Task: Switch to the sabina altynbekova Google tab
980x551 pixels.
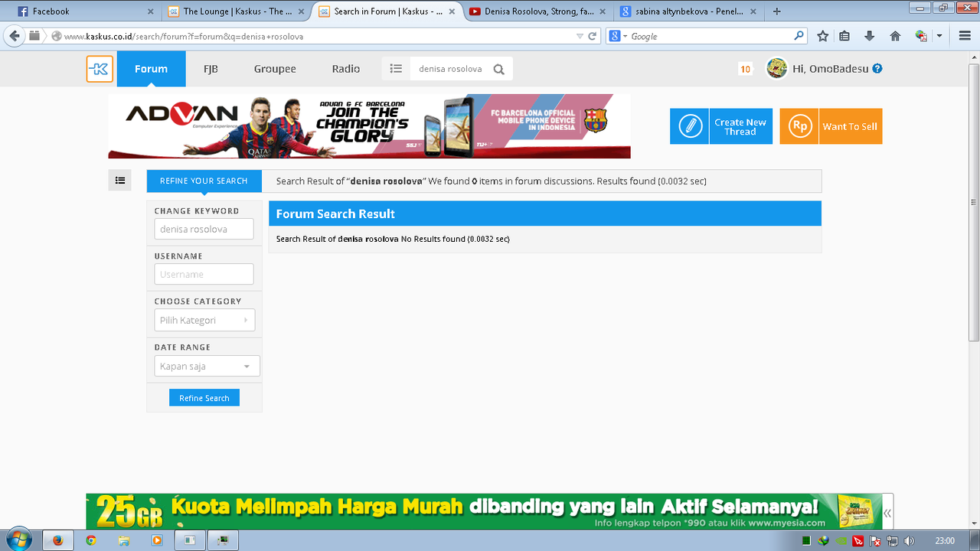Action: click(x=689, y=11)
